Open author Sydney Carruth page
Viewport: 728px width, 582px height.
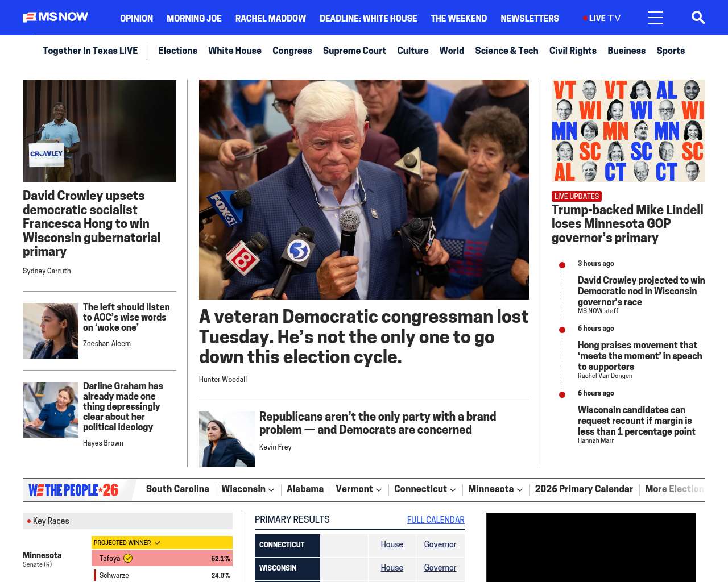click(47, 271)
